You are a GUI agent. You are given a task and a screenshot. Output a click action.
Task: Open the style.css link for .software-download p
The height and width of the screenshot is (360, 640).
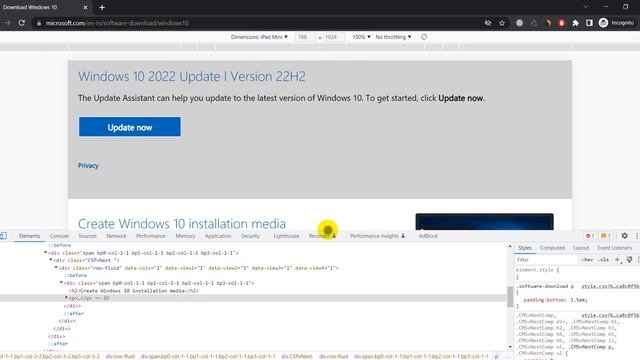(x=610, y=286)
